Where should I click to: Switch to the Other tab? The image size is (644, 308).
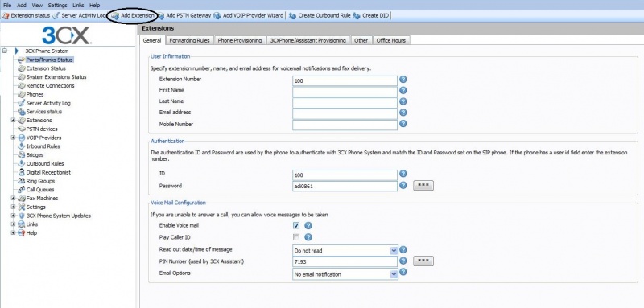[361, 40]
